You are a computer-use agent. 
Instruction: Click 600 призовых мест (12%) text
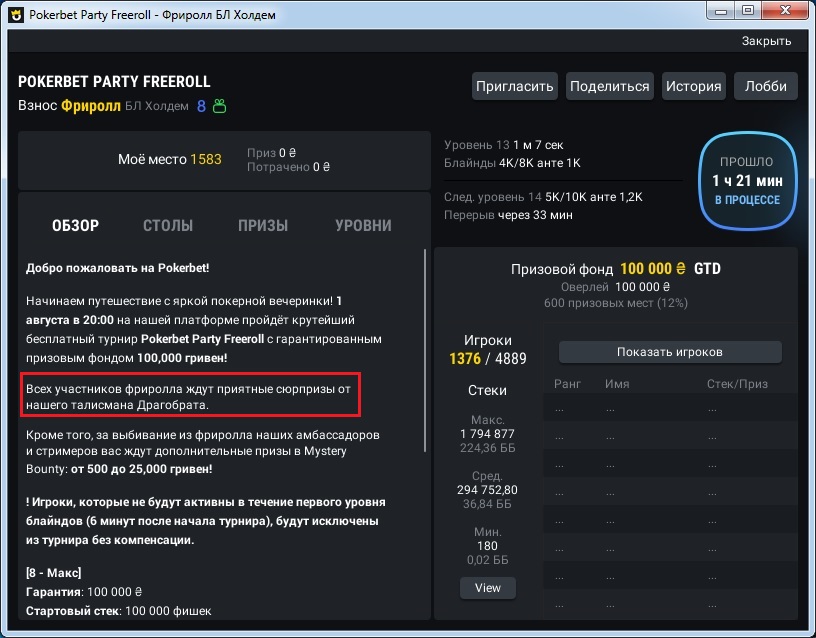point(616,303)
